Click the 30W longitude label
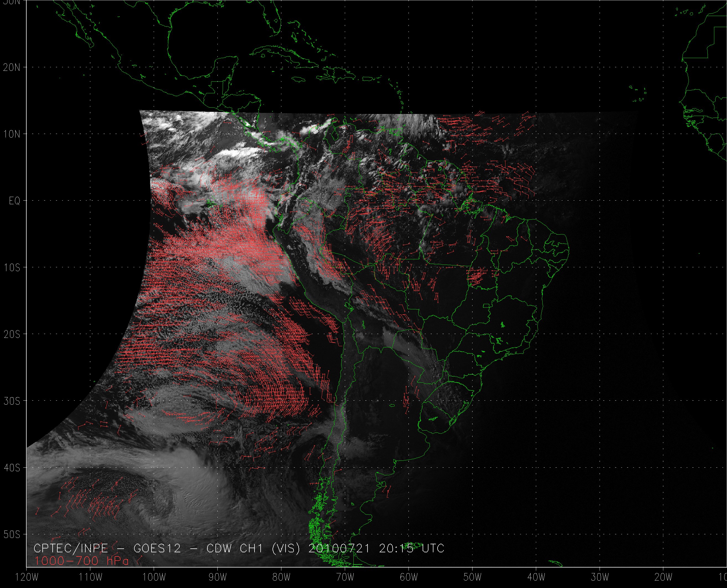The image size is (727, 588). click(x=600, y=577)
